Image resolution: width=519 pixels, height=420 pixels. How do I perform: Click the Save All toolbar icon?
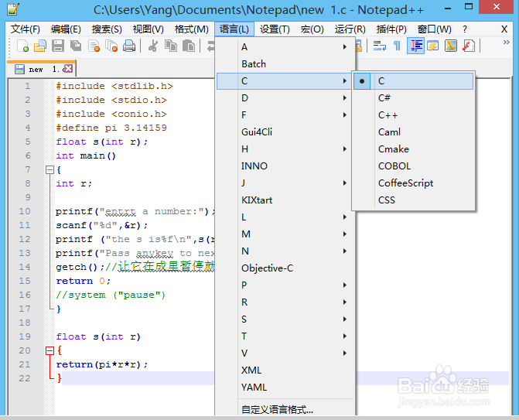tap(76, 46)
